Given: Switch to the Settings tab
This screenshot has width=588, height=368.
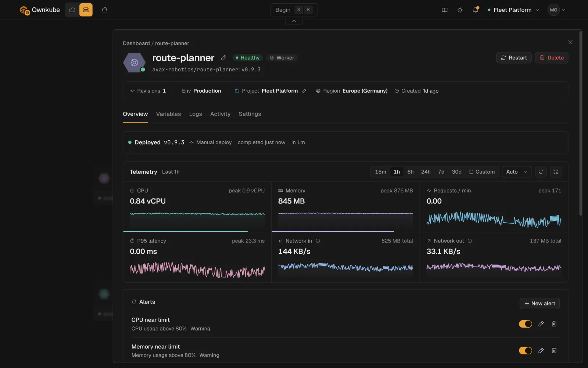Looking at the screenshot, I should point(250,114).
